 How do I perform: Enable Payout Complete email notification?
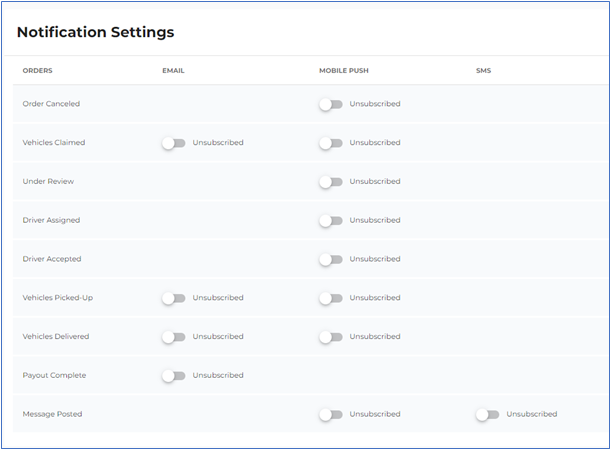click(x=174, y=376)
